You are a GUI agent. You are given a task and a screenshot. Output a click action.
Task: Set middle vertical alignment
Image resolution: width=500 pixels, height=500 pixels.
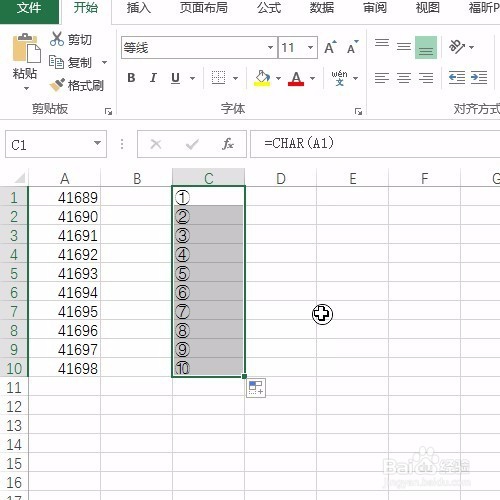tap(404, 47)
